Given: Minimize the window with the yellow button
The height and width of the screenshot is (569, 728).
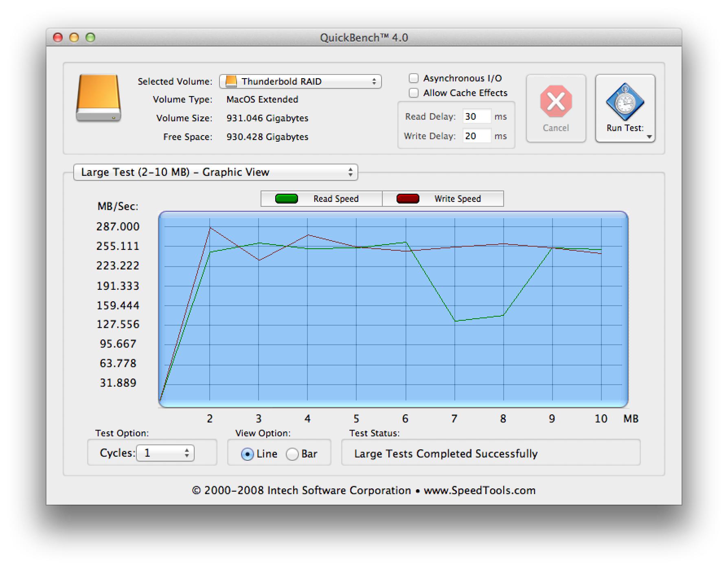Looking at the screenshot, I should coord(74,37).
